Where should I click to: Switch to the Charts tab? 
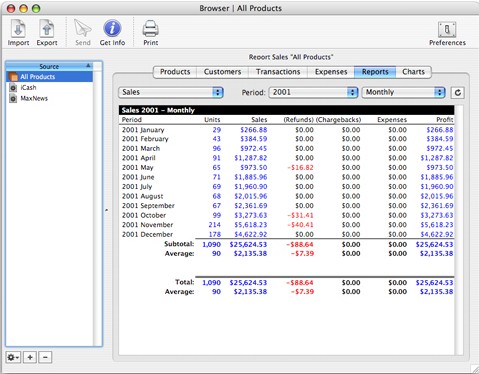tap(413, 72)
